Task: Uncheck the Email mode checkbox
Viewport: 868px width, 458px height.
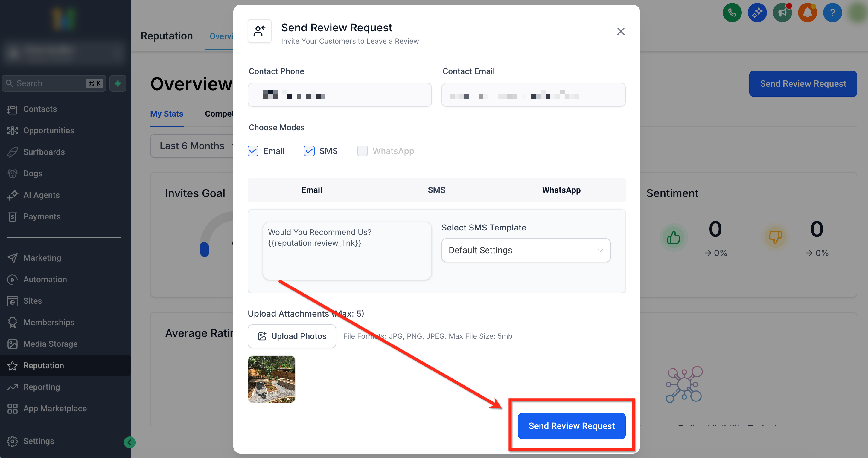Action: click(x=253, y=151)
